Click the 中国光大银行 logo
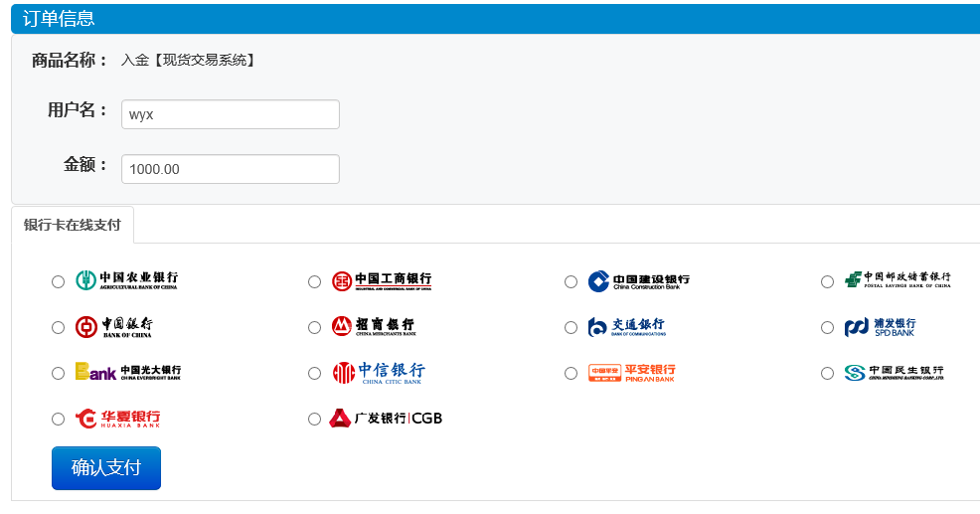The image size is (980, 514). pos(128,372)
